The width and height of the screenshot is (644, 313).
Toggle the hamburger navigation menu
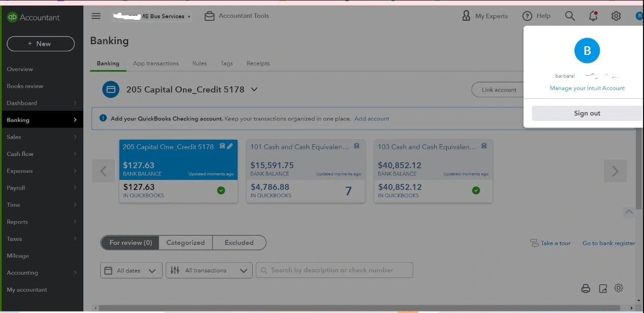point(96,16)
